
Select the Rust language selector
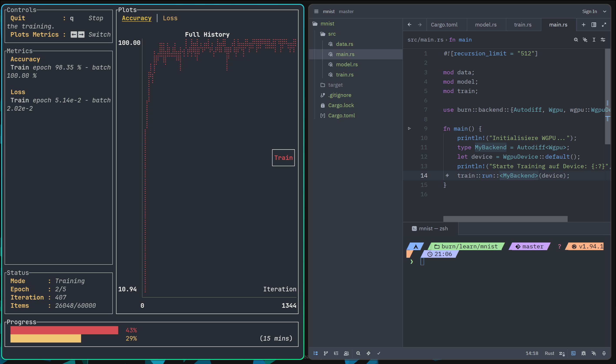(x=549, y=353)
